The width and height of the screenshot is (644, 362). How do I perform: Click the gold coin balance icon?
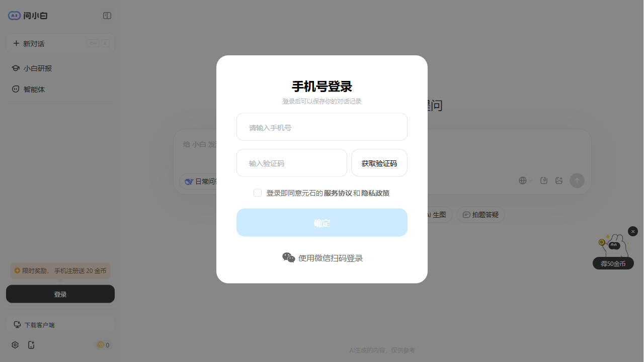click(x=101, y=345)
